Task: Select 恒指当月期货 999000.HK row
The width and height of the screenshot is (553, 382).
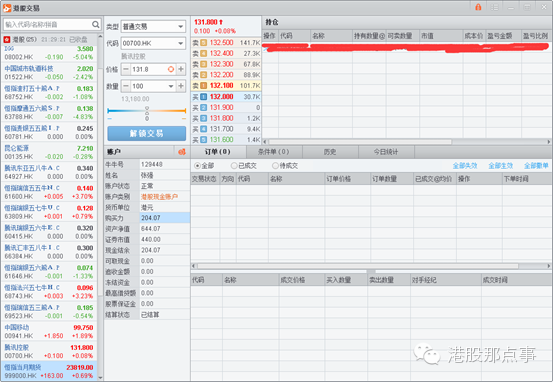Action: coord(49,371)
